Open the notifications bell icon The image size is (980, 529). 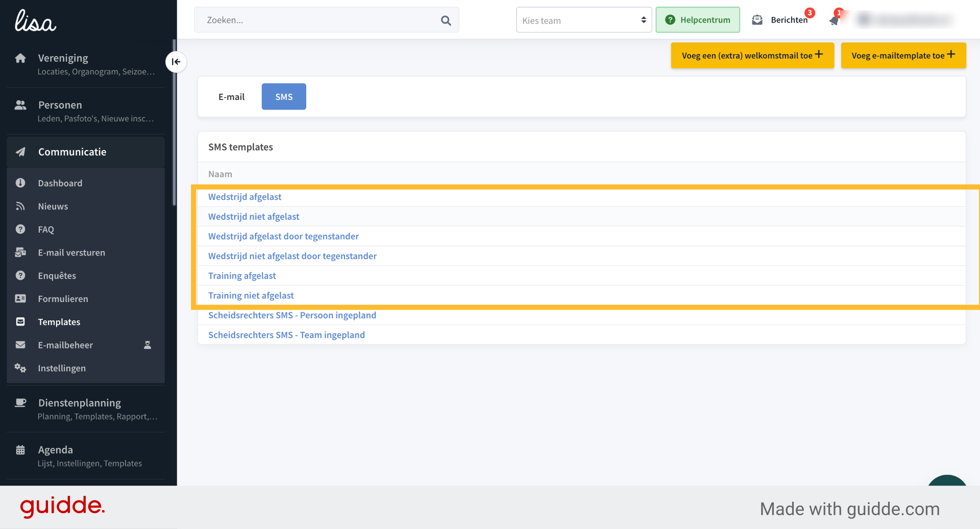coord(835,20)
